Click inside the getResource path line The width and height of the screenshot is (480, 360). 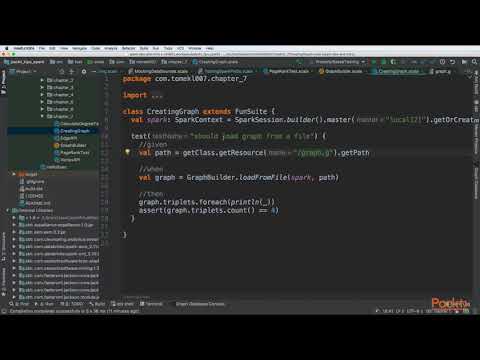[x=254, y=153]
